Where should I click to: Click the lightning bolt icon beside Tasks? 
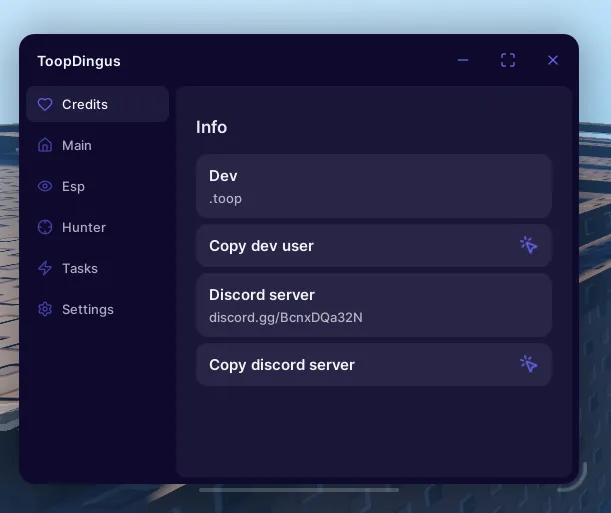(45, 268)
